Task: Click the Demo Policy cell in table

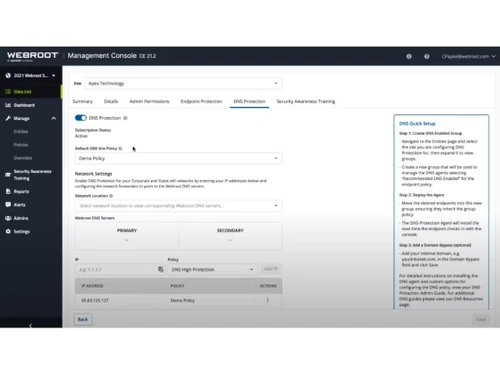Action: coord(183,300)
